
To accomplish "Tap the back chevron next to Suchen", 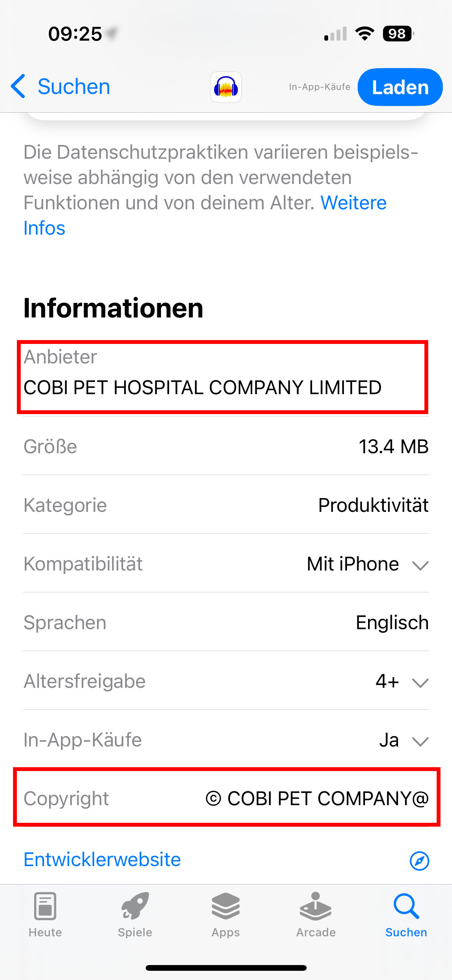I will coord(18,86).
